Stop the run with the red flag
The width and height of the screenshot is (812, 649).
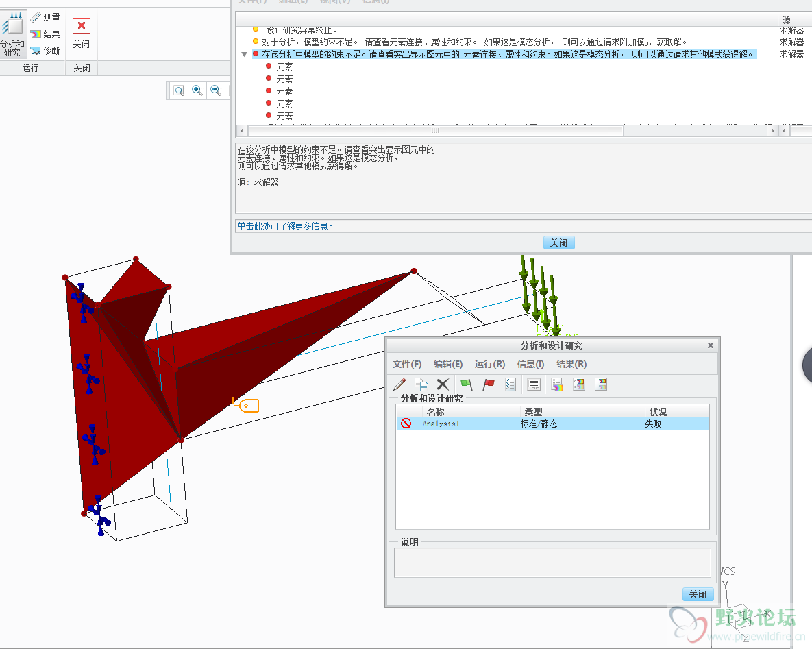click(x=489, y=384)
